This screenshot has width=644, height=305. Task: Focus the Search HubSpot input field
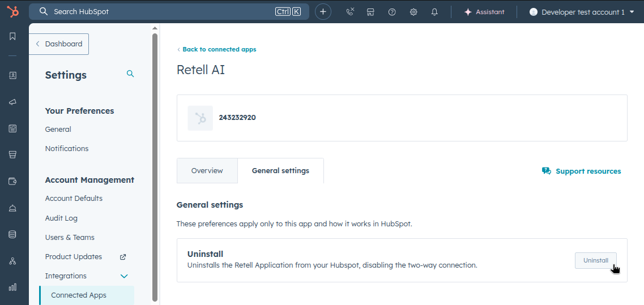point(169,11)
